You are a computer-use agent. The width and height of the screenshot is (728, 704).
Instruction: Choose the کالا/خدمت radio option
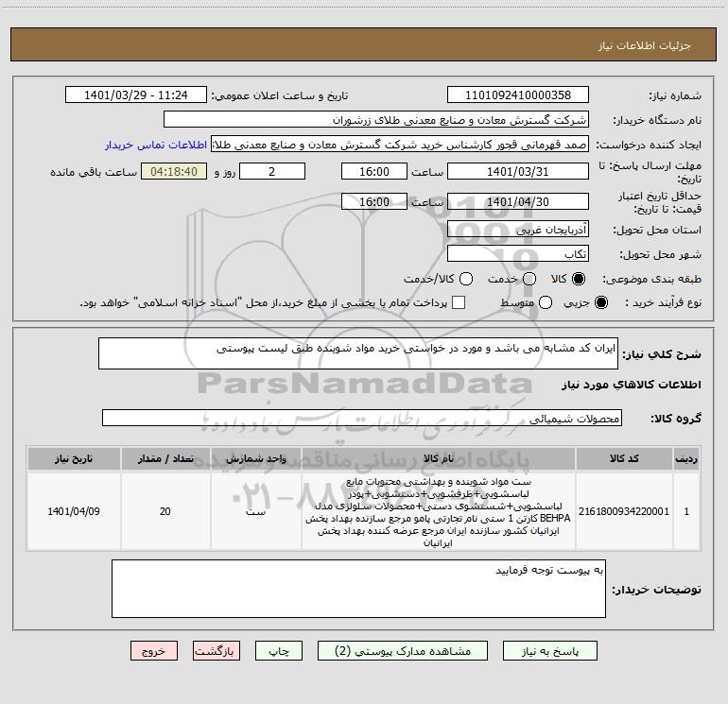[466, 279]
